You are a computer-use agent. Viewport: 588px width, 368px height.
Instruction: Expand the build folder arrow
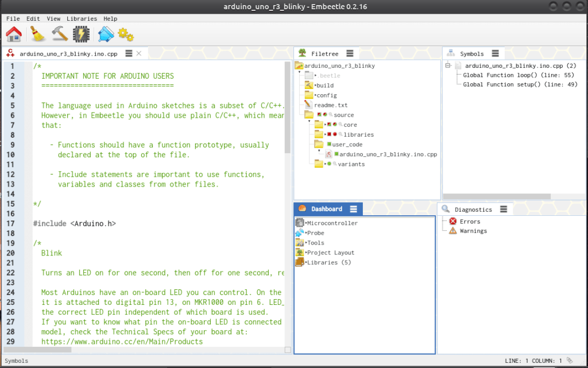click(315, 86)
